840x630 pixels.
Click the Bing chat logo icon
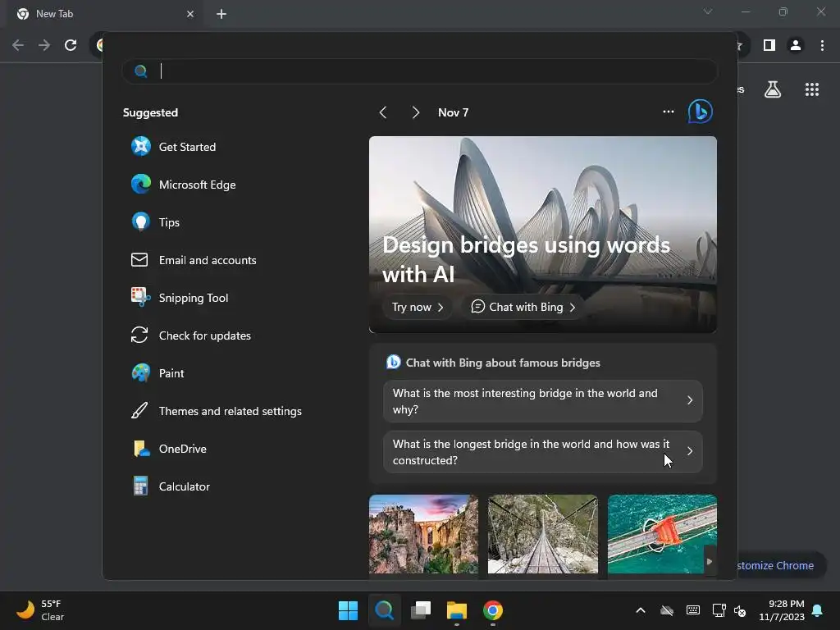(x=701, y=112)
